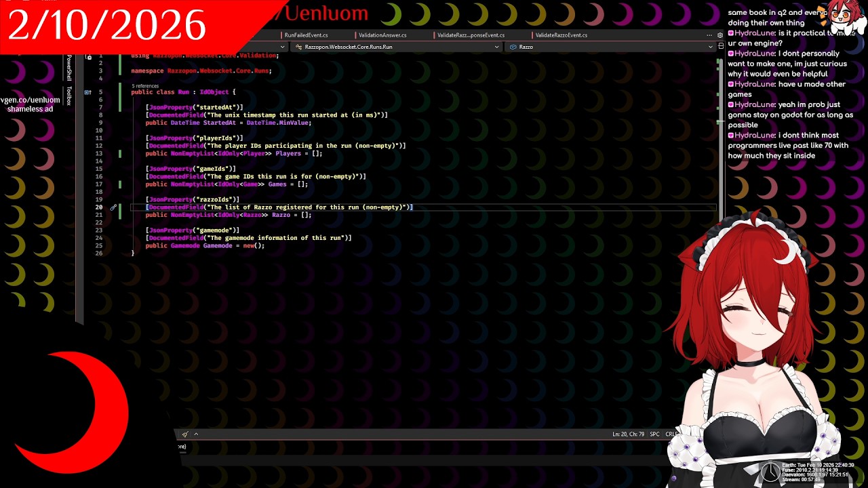
Task: Open the ValidateRazzoEvent.cs editor tab
Action: [561, 35]
